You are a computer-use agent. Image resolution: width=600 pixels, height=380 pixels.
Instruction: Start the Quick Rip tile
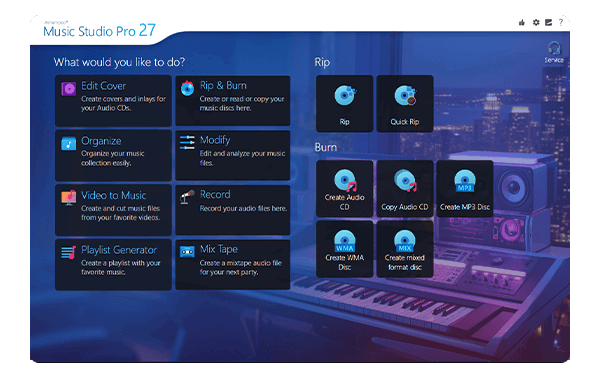(405, 104)
